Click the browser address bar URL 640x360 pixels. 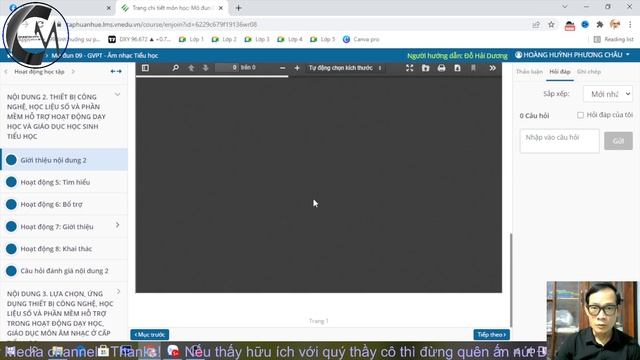click(x=162, y=24)
